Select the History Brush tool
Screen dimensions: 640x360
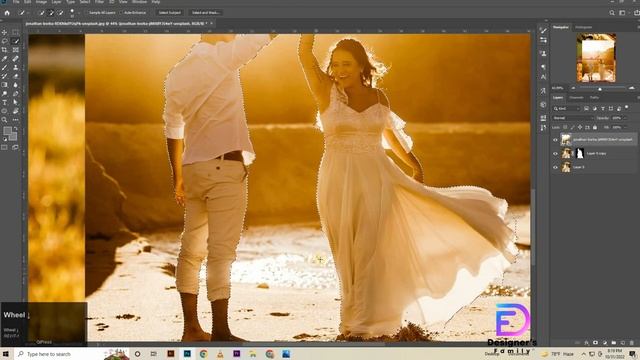pyautogui.click(x=4, y=76)
